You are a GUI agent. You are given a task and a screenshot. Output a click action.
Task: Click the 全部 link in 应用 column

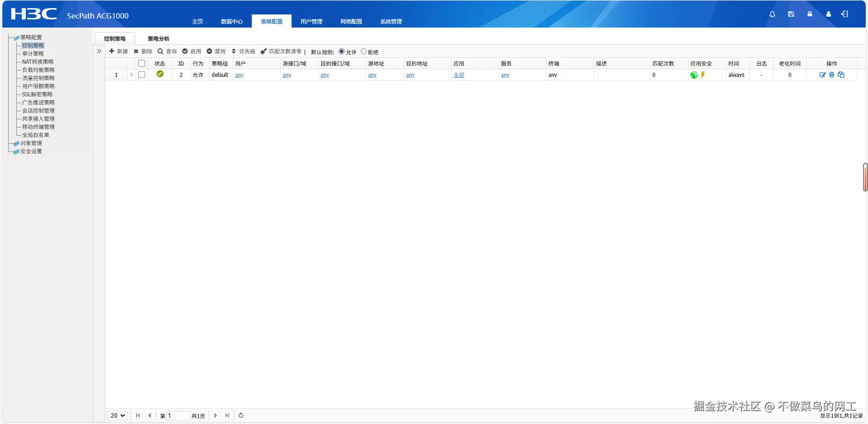pos(459,75)
